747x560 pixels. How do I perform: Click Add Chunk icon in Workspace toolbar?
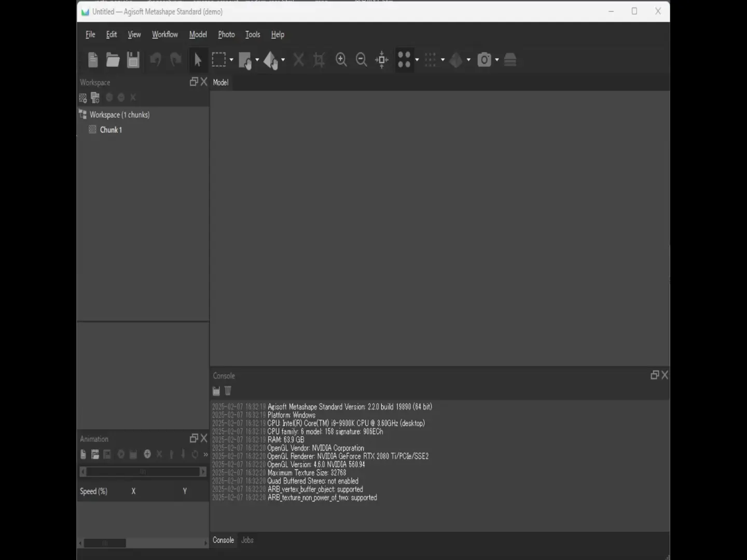(x=83, y=97)
